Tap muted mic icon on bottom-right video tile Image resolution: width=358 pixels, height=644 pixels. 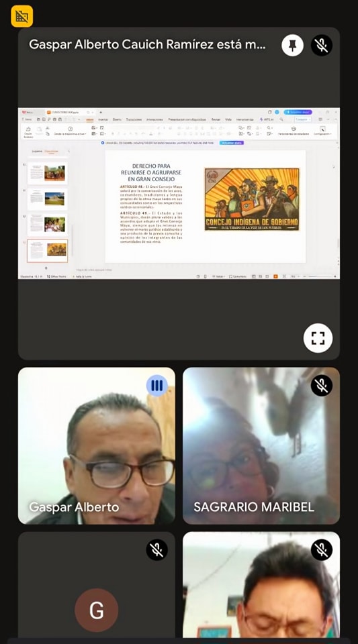pyautogui.click(x=322, y=549)
